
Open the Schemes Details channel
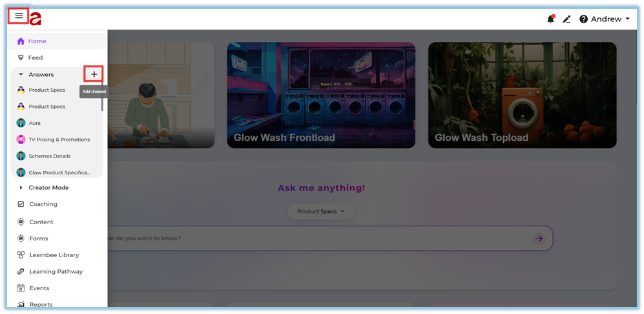click(x=49, y=156)
